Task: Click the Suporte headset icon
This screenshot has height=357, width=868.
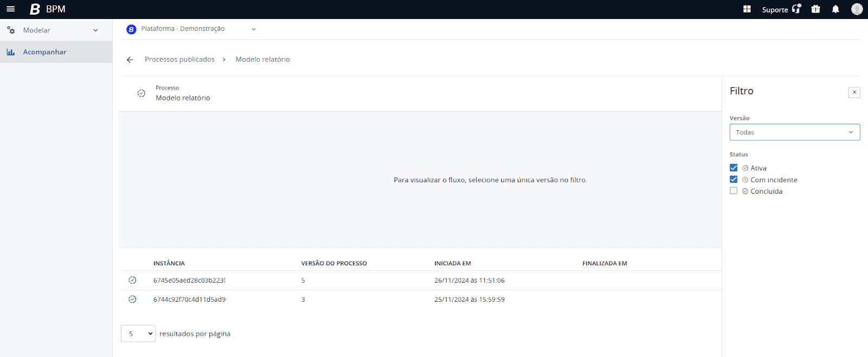Action: point(796,9)
